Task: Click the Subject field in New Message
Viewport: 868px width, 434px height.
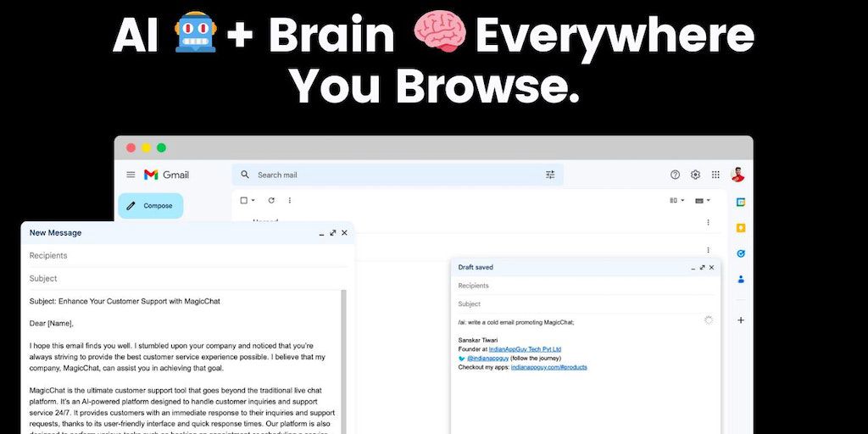Action: (x=187, y=278)
